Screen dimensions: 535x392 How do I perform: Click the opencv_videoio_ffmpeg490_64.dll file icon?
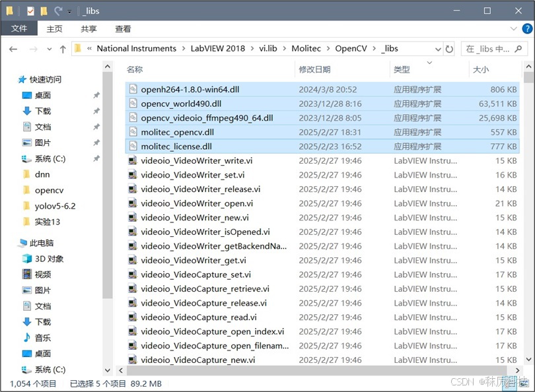tap(133, 118)
